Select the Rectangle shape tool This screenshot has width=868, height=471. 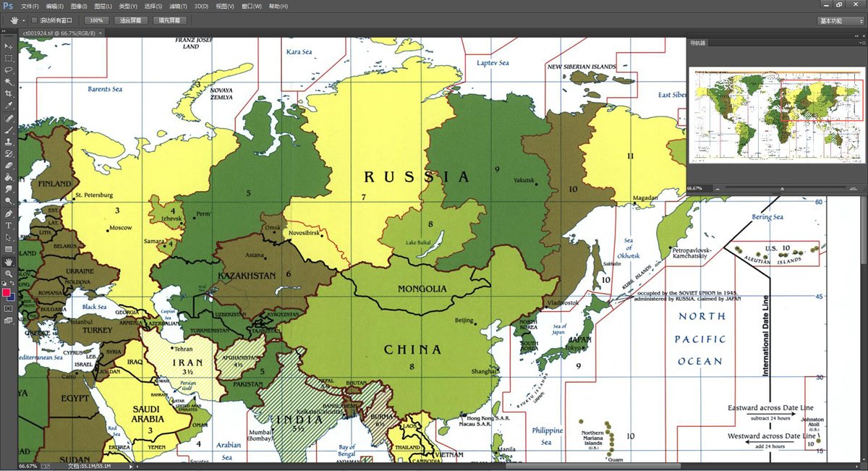[x=9, y=250]
